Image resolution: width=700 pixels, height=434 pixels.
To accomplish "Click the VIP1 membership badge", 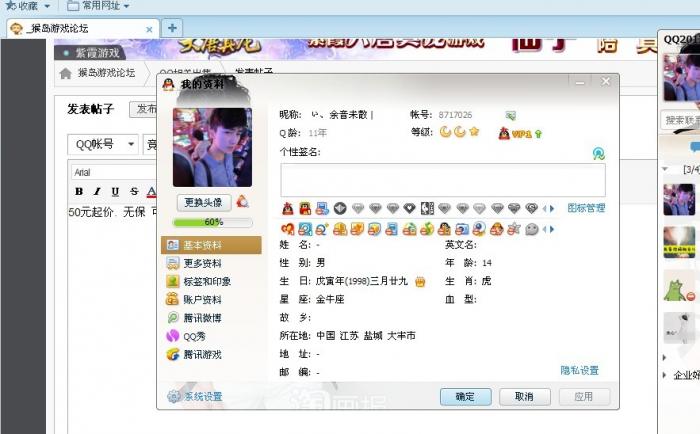I will point(515,134).
